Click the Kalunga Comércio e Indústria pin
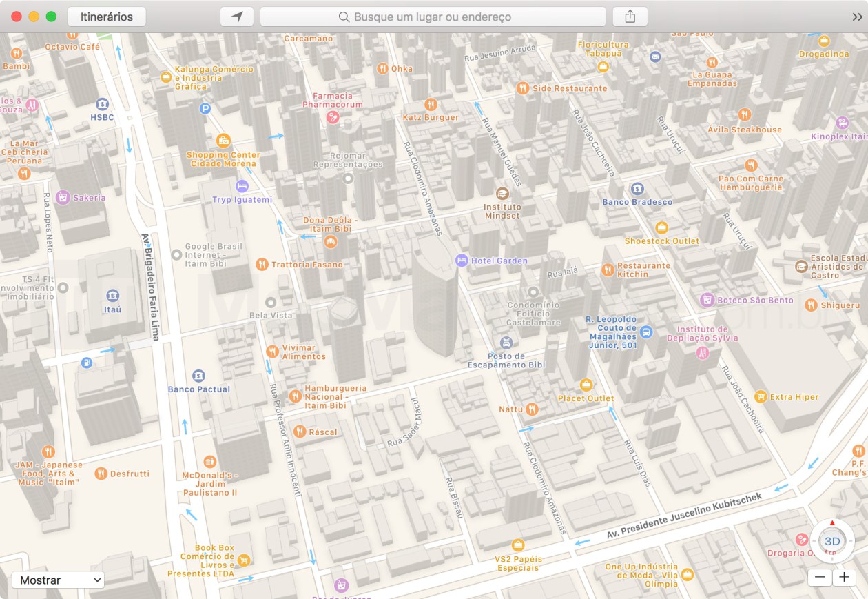868x599 pixels. tap(166, 77)
